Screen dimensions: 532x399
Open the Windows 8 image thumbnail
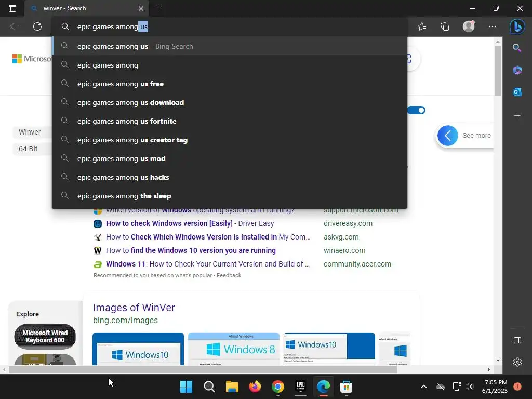tap(234, 349)
